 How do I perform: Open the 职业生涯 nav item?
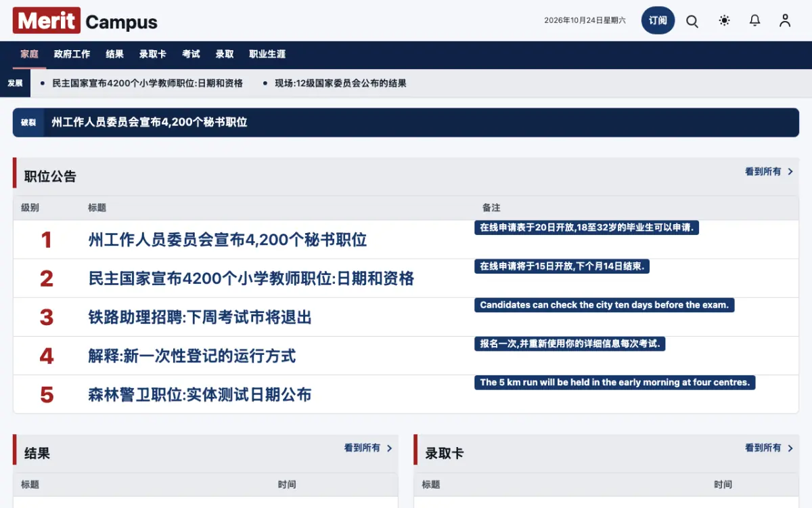click(267, 54)
